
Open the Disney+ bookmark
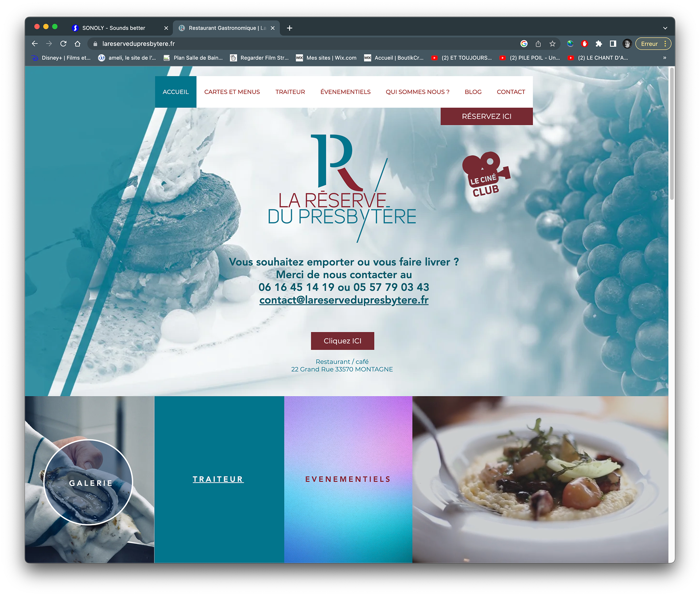61,58
